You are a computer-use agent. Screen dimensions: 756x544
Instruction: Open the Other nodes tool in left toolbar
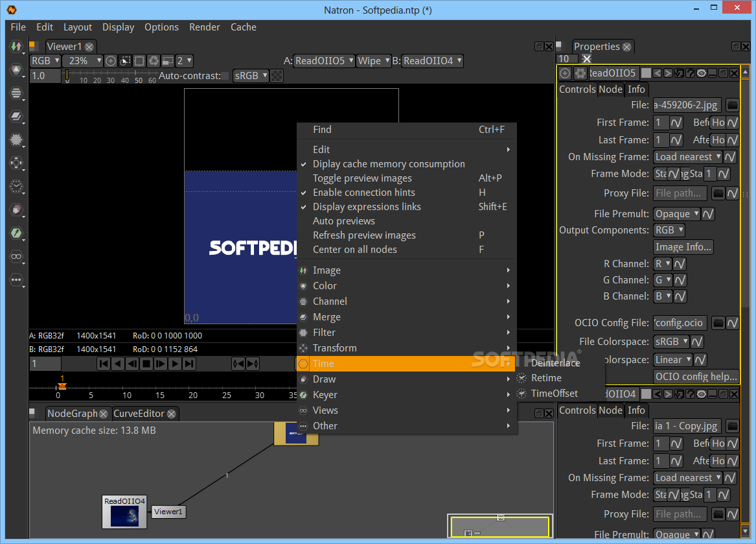tap(16, 280)
